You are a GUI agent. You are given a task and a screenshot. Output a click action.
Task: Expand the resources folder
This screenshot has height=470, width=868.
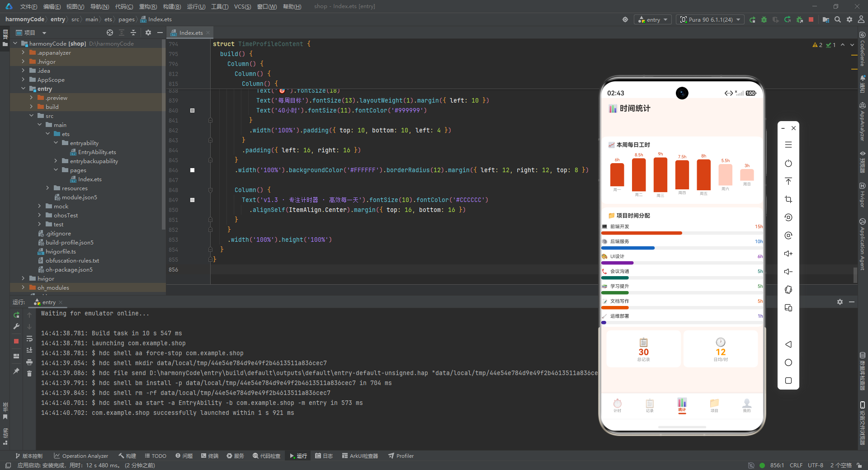[47, 188]
